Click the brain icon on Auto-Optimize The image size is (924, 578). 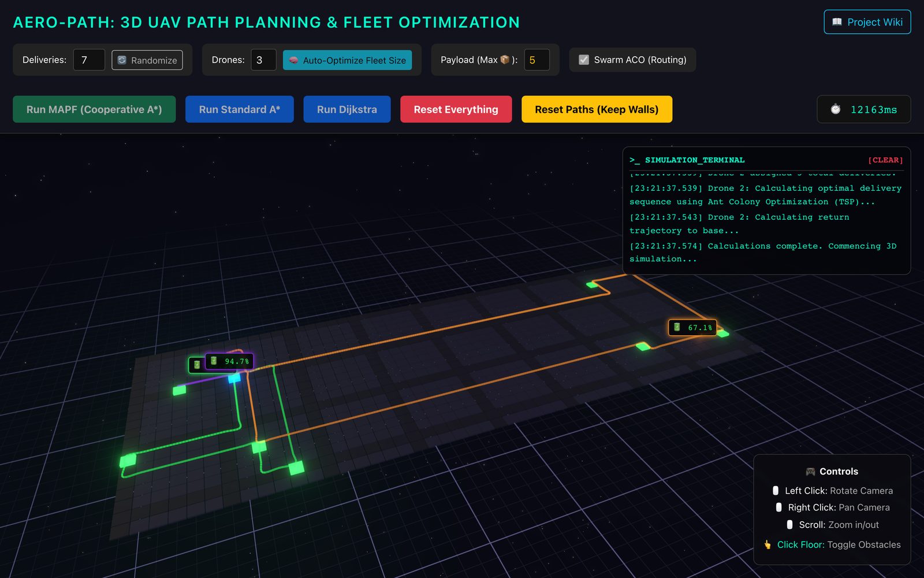[293, 60]
